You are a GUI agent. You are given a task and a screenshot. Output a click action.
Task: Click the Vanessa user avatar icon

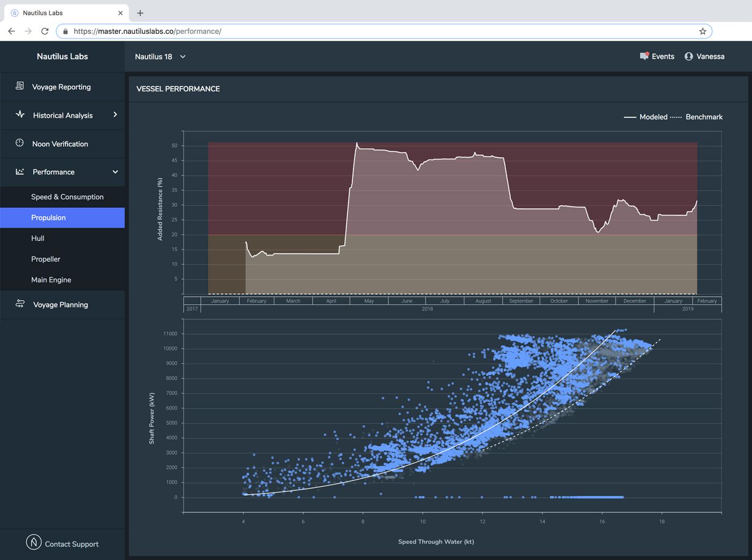pos(689,56)
